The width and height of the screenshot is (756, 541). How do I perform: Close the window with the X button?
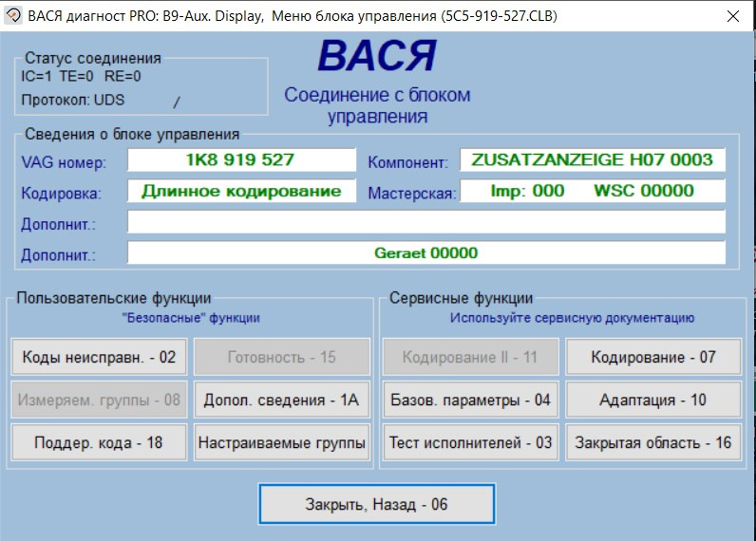click(733, 16)
